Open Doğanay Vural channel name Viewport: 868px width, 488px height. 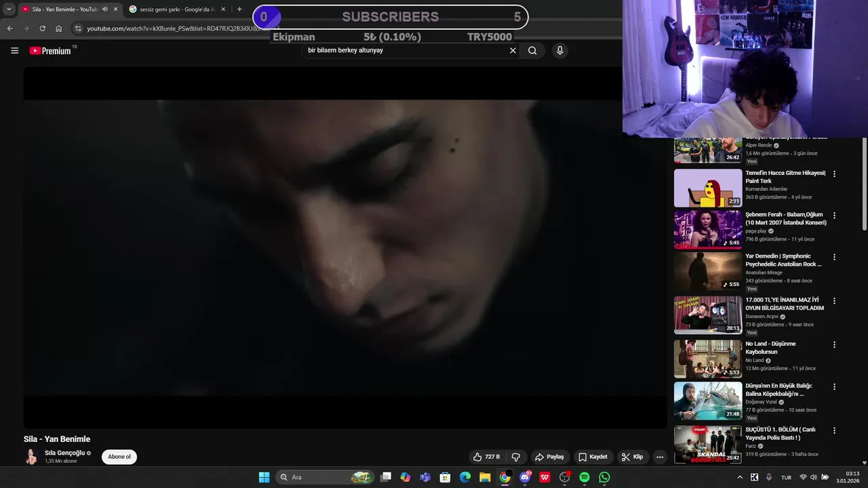(x=762, y=402)
